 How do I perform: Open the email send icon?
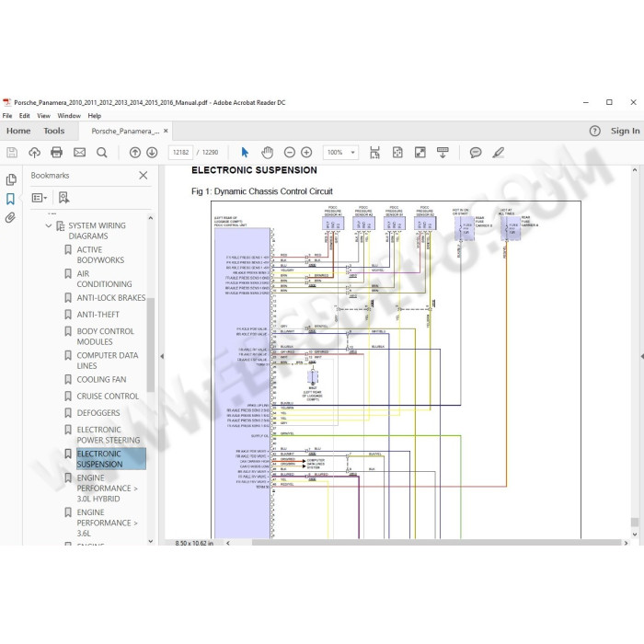pyautogui.click(x=79, y=153)
